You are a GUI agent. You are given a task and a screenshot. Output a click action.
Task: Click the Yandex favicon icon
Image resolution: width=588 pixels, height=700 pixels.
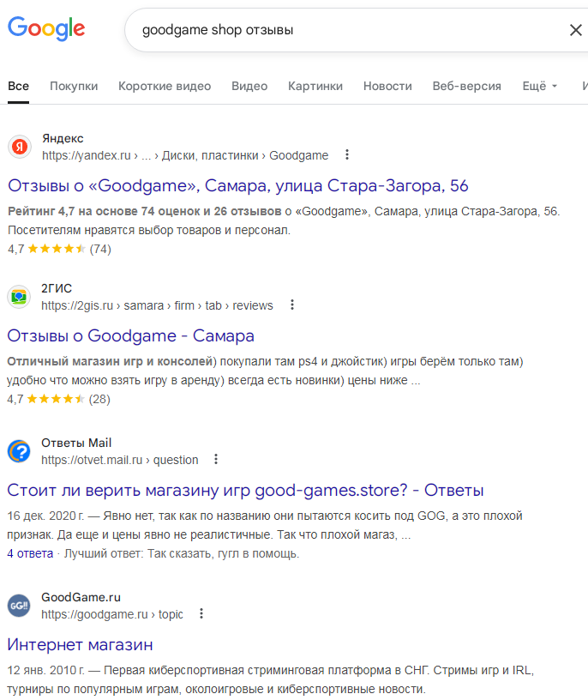(20, 147)
